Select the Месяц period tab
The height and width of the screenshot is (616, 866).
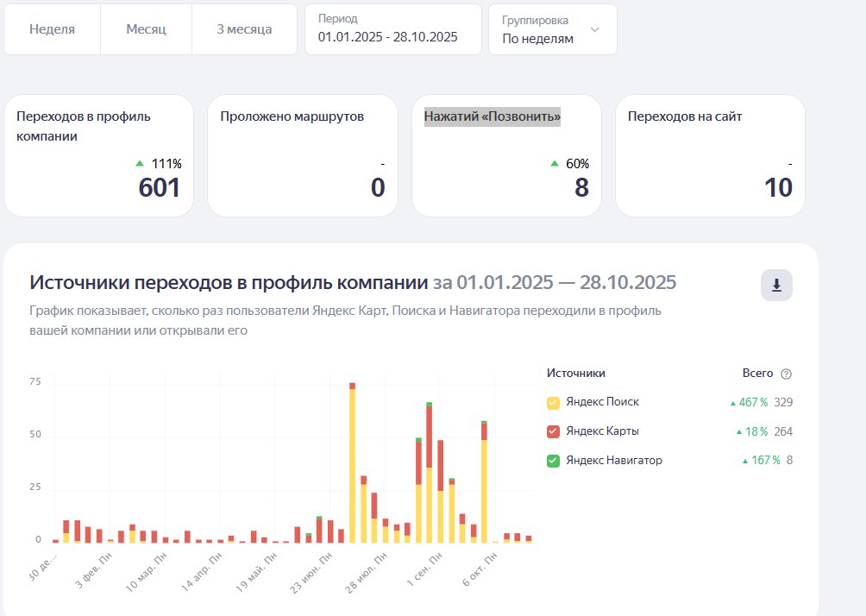[x=146, y=29]
